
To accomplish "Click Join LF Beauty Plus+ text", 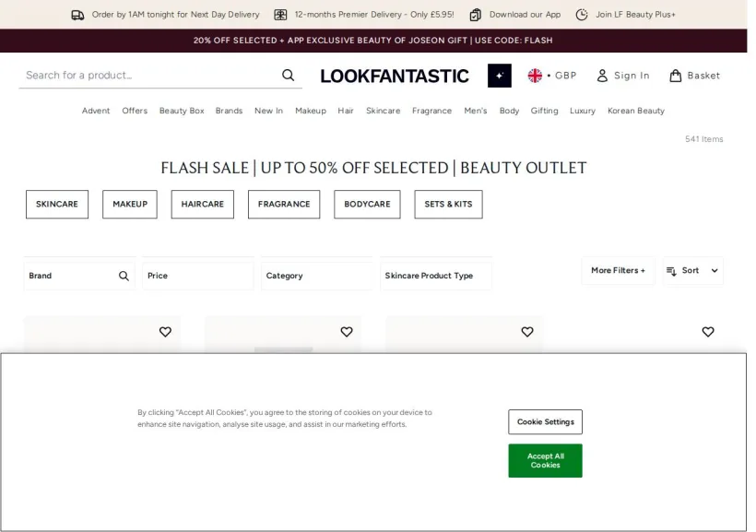I will [635, 15].
